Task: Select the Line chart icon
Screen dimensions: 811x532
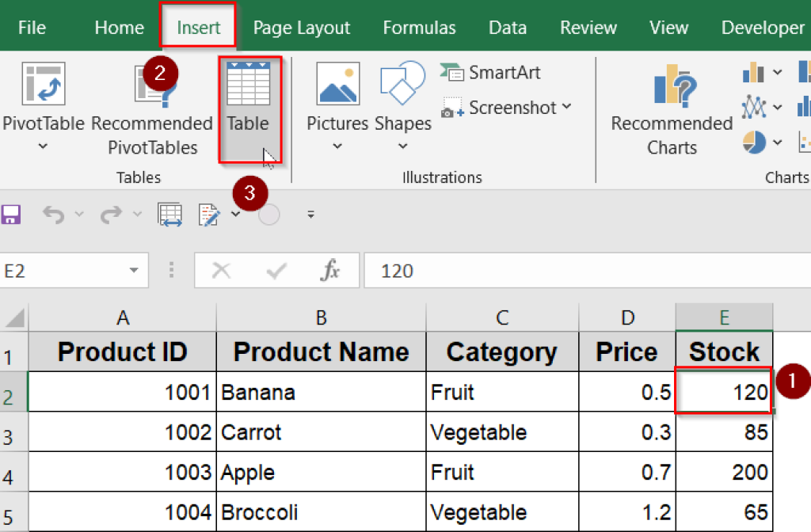Action: pos(755,107)
